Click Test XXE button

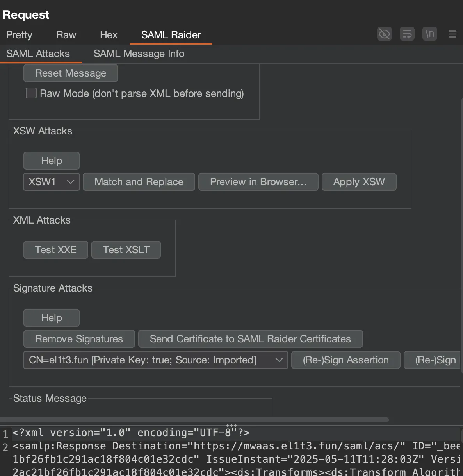pos(56,250)
